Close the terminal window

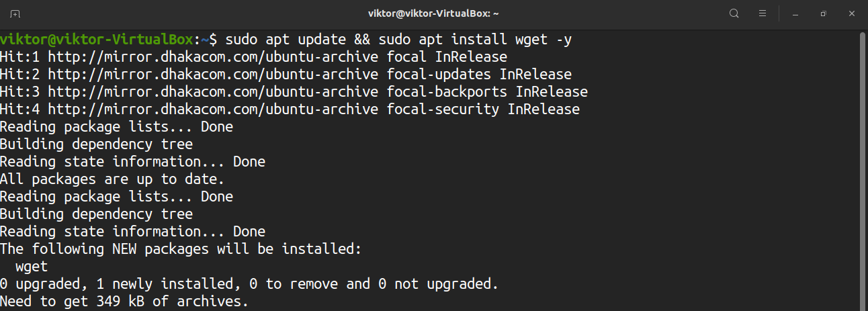[x=851, y=13]
